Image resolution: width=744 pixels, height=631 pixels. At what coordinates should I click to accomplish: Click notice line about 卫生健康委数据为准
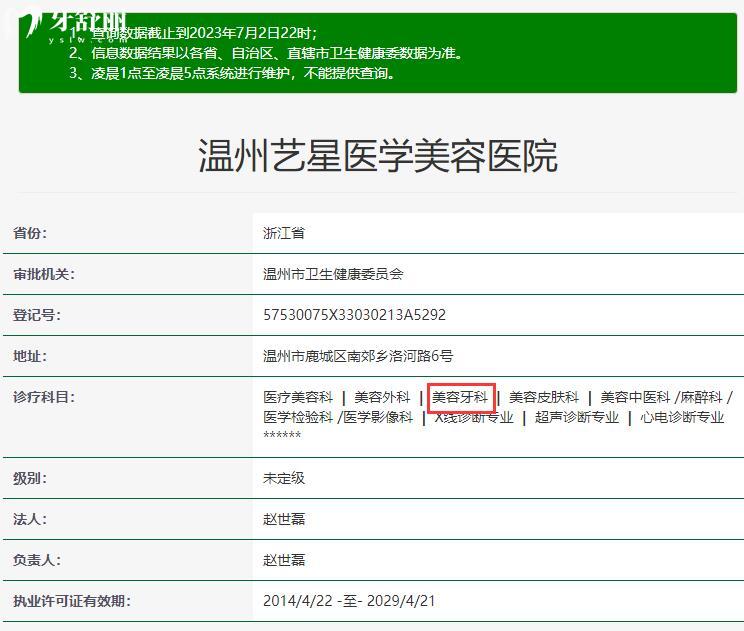(x=266, y=53)
